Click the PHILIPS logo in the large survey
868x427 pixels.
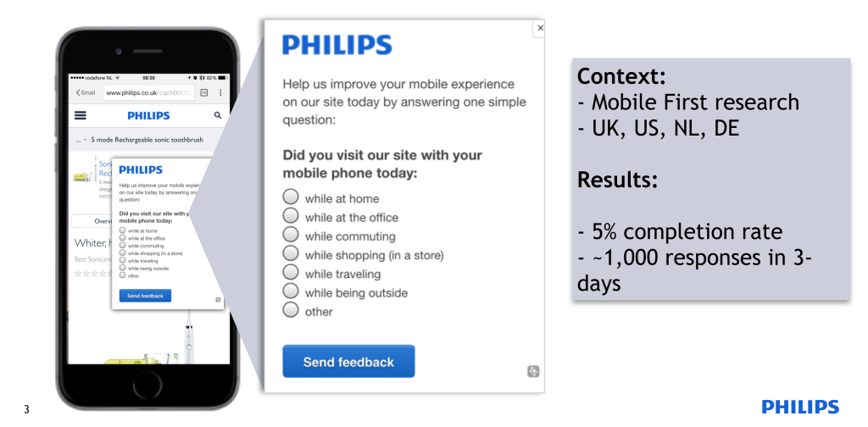(337, 45)
